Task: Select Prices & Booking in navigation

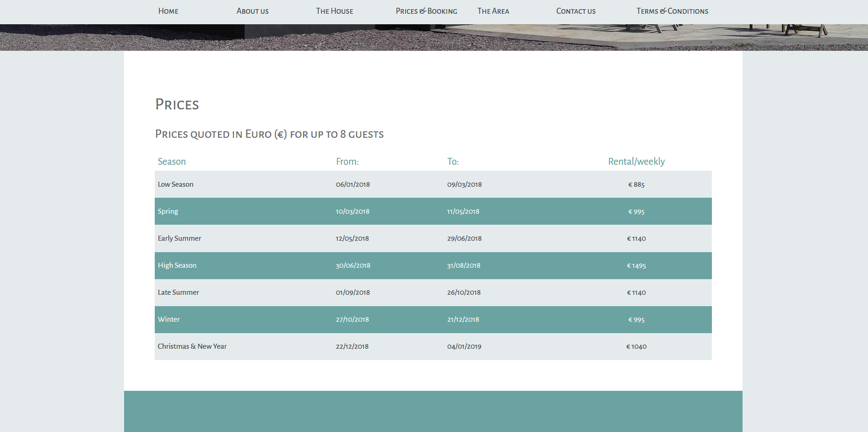Action: [426, 11]
